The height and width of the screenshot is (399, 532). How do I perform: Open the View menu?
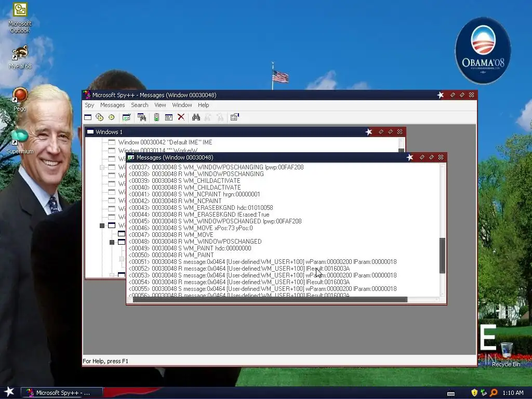tap(160, 105)
